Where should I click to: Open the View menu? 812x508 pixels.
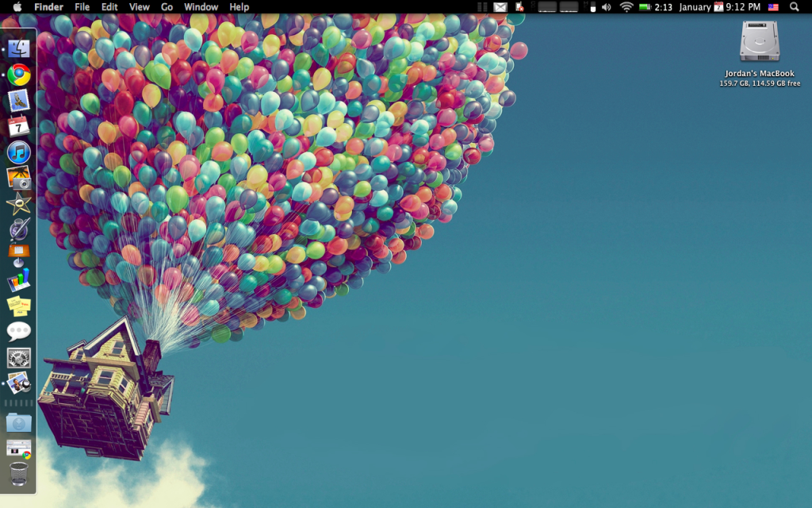click(140, 6)
